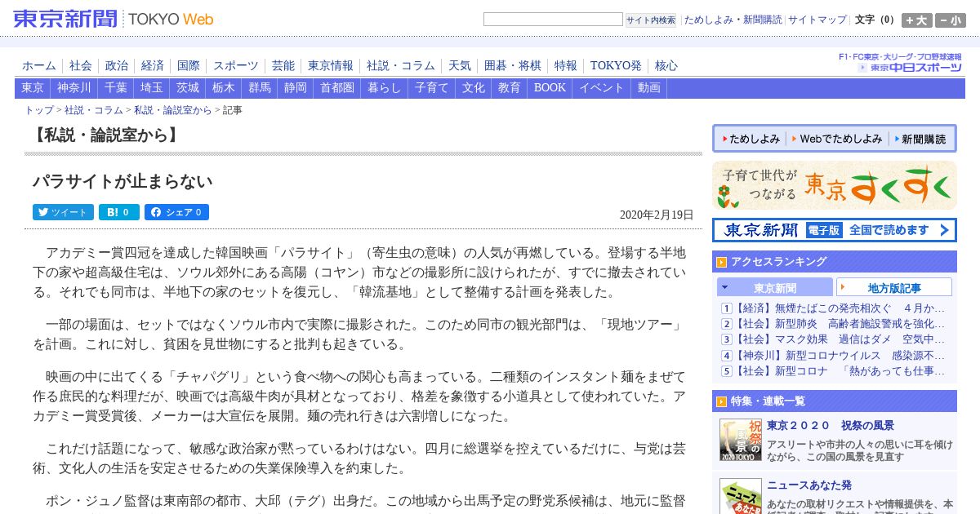
Task: Open 東京情報 section in navigation
Action: [x=331, y=65]
